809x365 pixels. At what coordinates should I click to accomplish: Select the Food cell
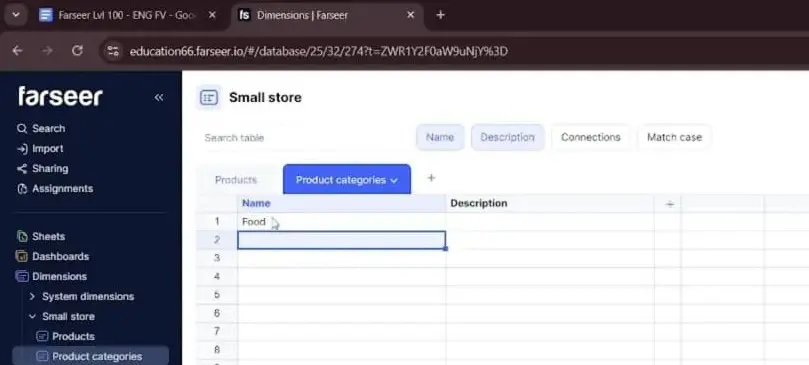(x=342, y=221)
